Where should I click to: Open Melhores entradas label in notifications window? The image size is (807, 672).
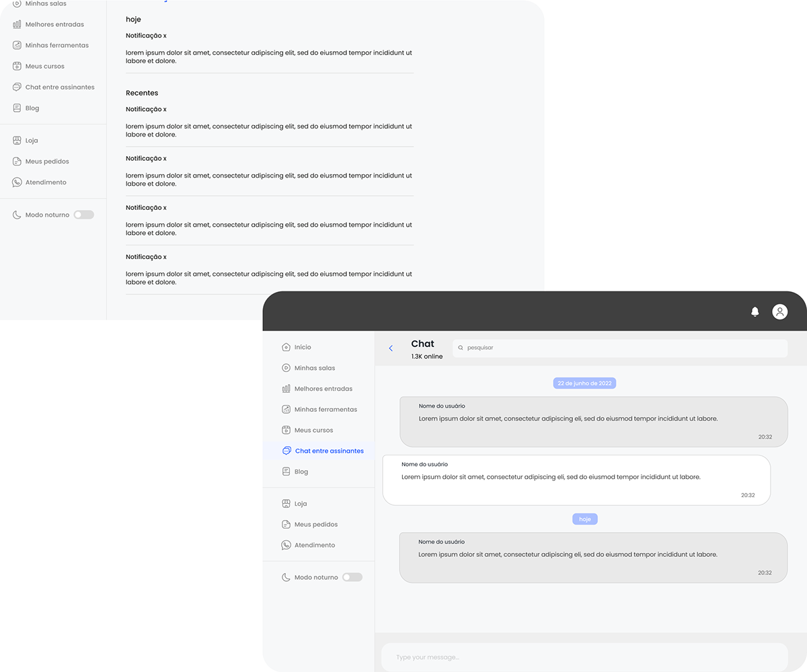(54, 24)
